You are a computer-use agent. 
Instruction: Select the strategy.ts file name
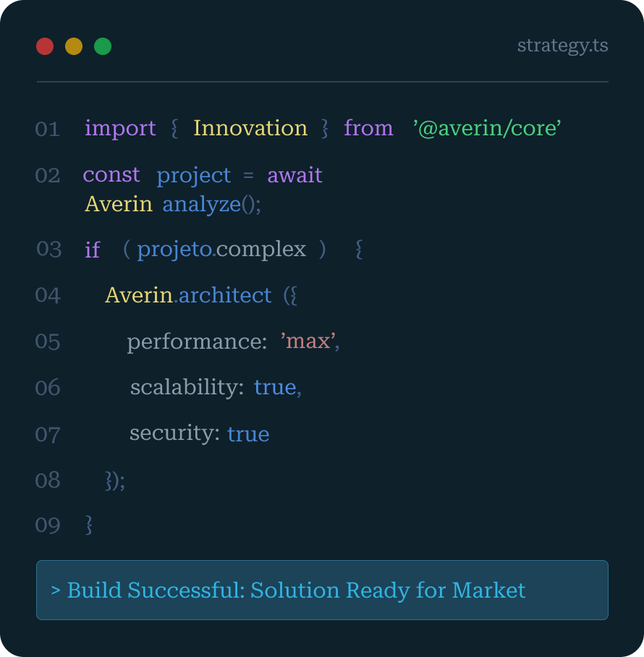pos(562,46)
